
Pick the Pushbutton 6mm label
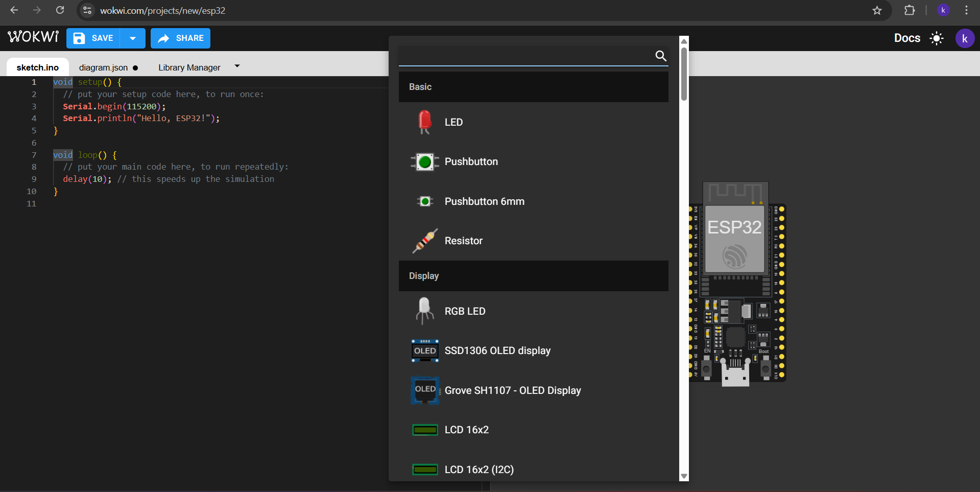pos(484,201)
